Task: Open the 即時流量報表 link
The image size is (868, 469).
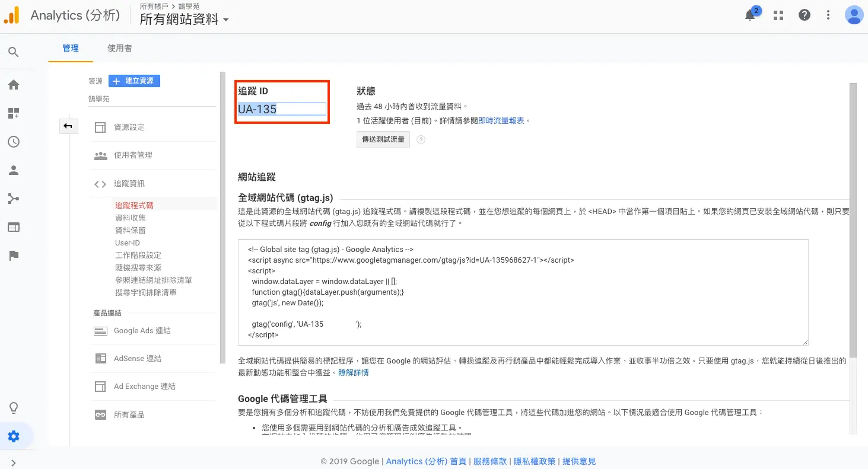Action: coord(501,120)
